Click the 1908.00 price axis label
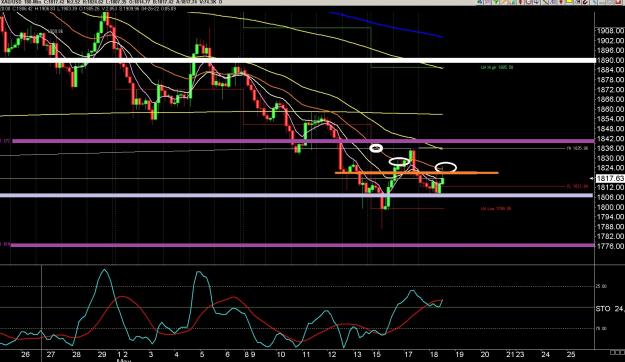 pos(610,31)
